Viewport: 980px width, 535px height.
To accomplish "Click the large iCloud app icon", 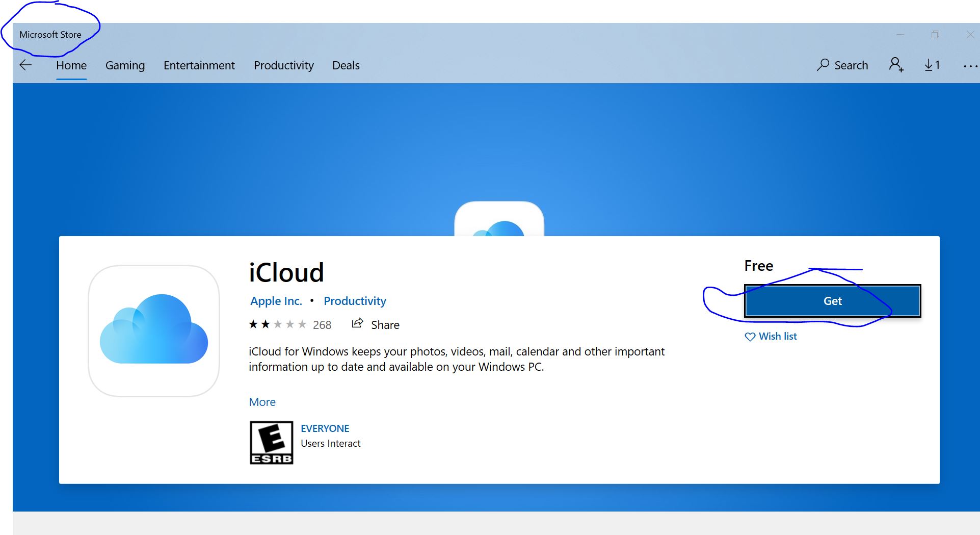I will click(154, 330).
